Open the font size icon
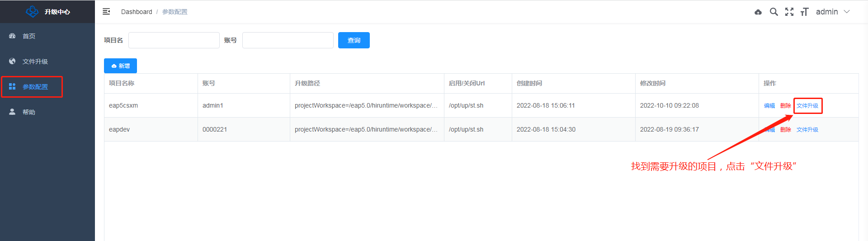868x241 pixels. (x=804, y=12)
